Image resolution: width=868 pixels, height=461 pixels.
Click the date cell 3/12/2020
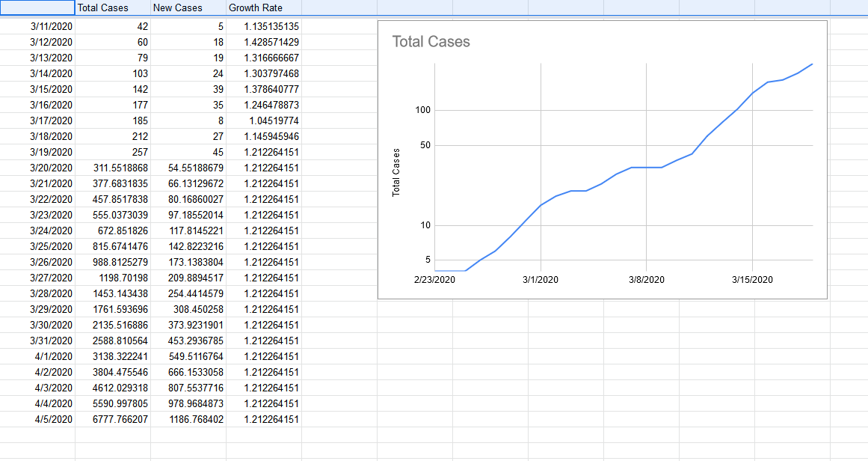pos(37,42)
